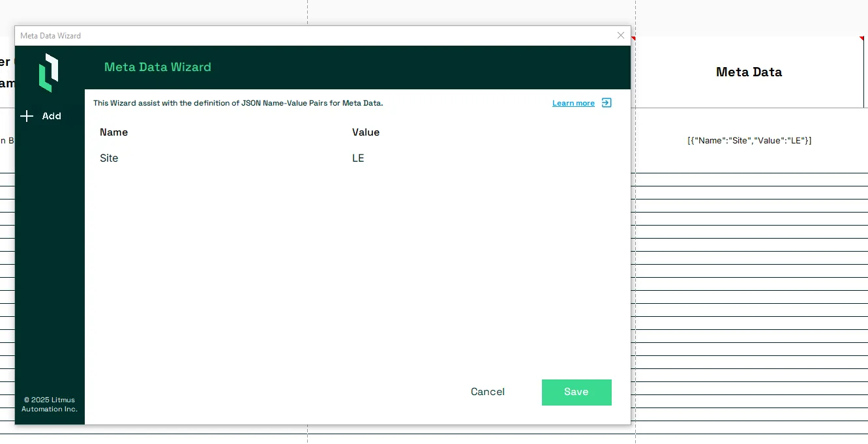This screenshot has width=868, height=444.
Task: Select the Meta Data column header in spreadsheet
Action: 749,72
